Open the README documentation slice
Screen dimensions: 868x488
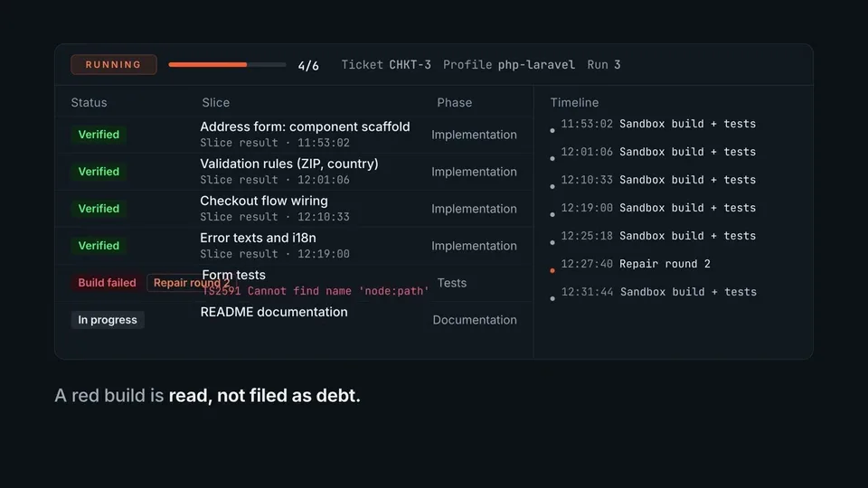click(x=274, y=312)
